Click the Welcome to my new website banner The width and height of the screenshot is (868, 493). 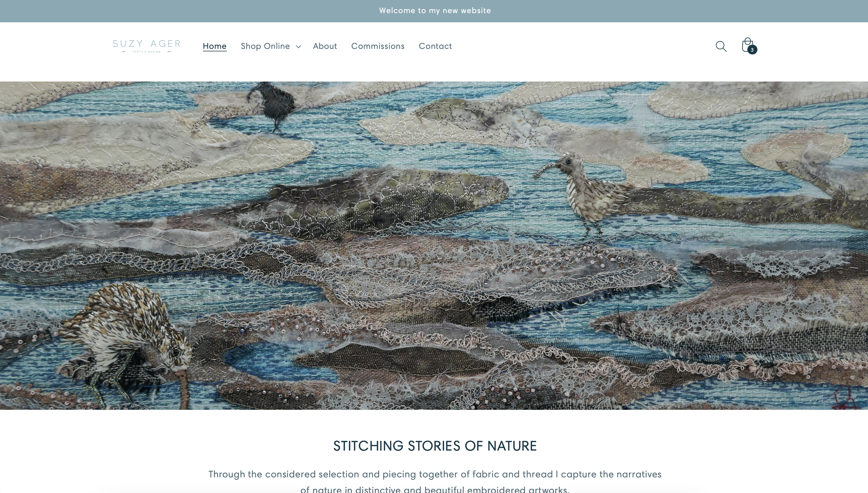(435, 11)
